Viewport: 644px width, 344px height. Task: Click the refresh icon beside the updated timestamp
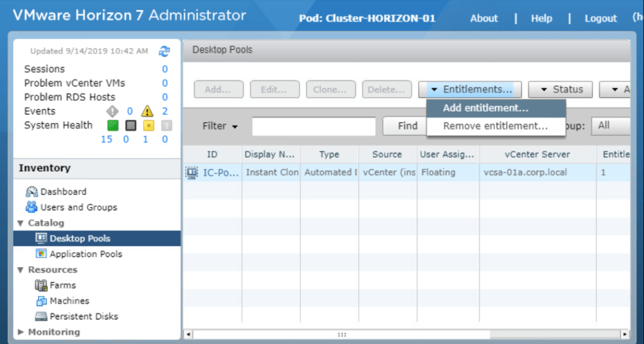click(x=164, y=51)
